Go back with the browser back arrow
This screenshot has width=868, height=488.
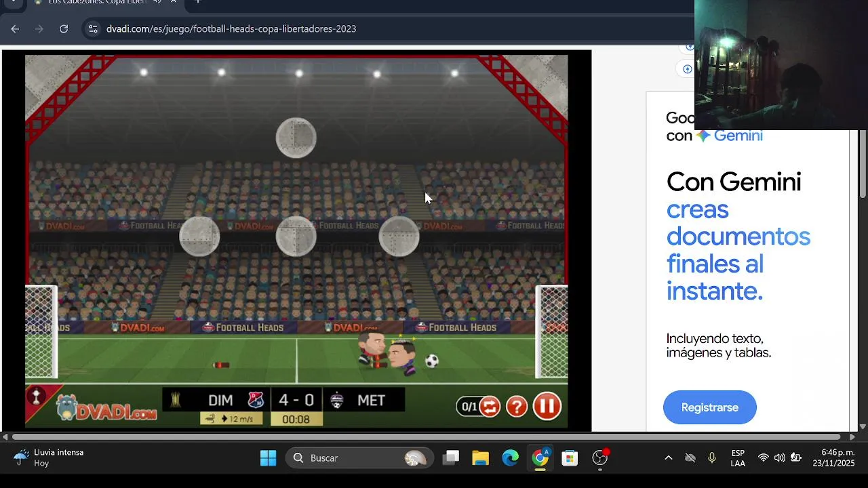(x=15, y=28)
